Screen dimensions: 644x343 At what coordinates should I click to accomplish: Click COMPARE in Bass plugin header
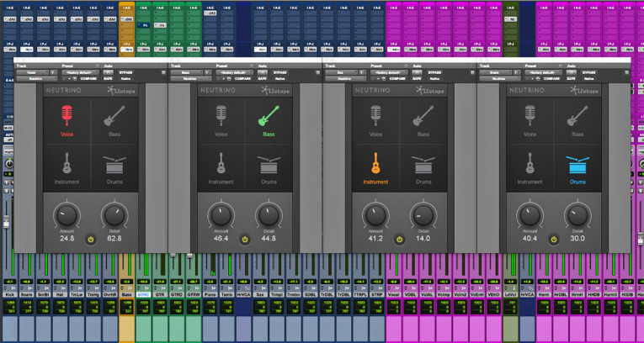coord(243,78)
